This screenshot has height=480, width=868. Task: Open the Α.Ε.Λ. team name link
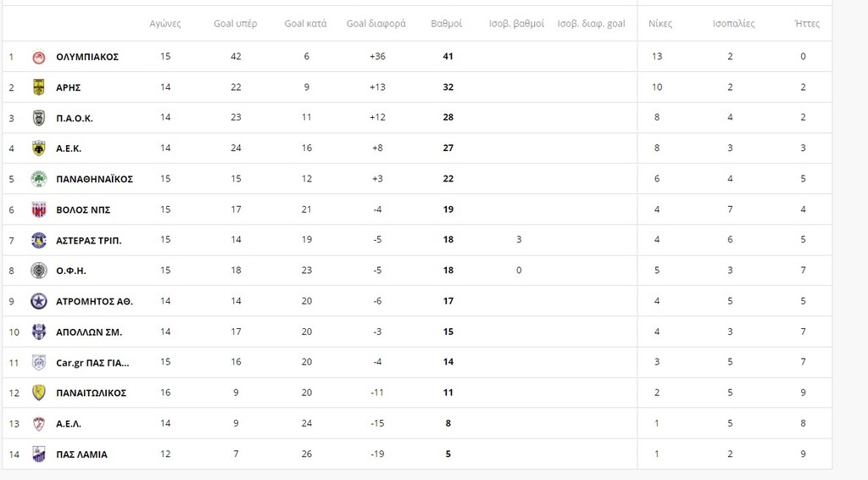[69, 424]
